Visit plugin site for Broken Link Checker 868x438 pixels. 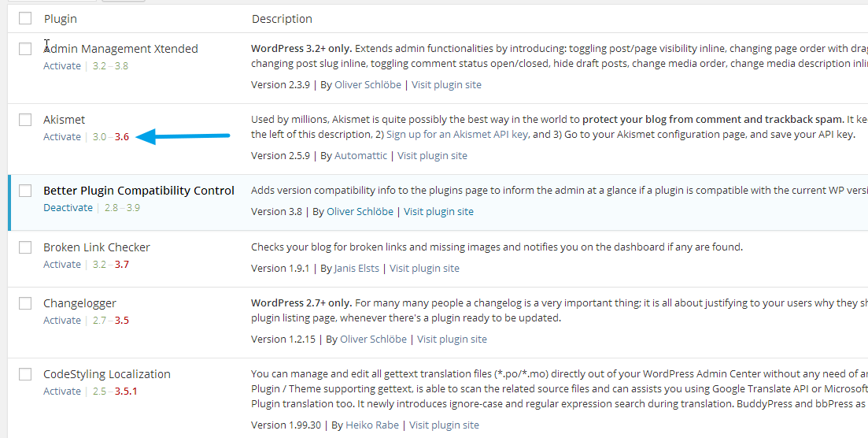click(x=425, y=269)
